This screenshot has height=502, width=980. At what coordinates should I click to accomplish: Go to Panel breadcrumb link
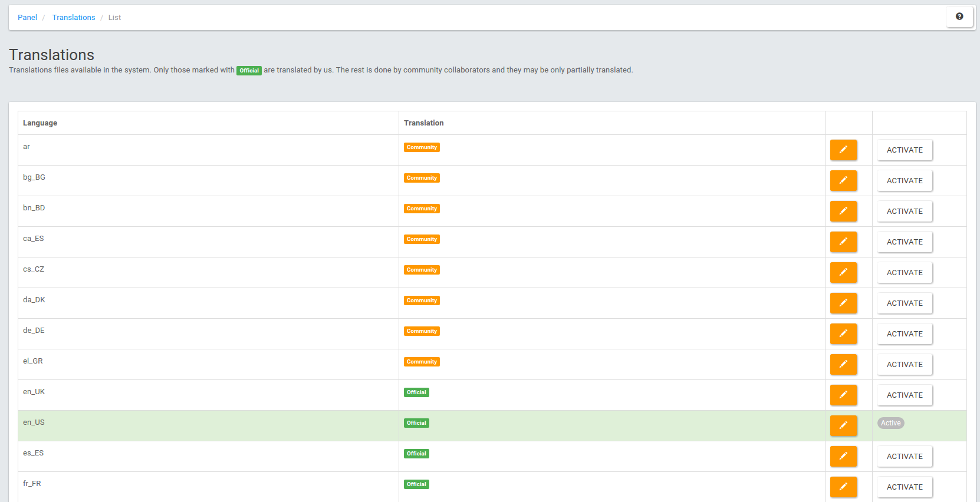point(27,17)
